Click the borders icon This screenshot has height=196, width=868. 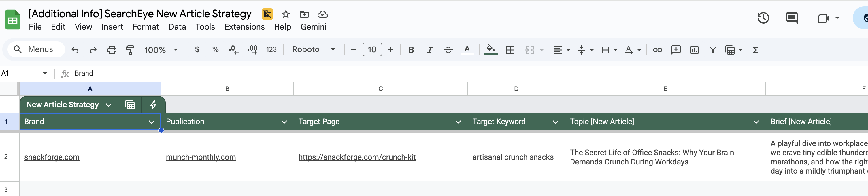[510, 50]
